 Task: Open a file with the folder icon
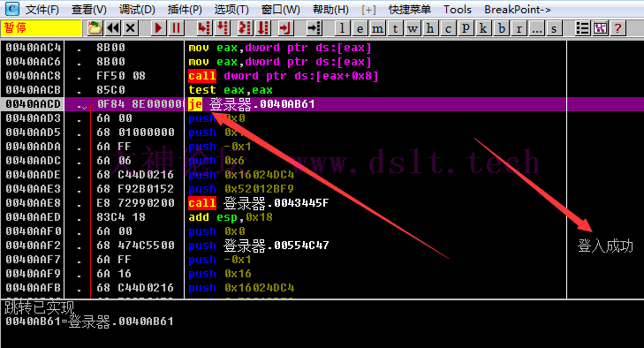click(95, 28)
